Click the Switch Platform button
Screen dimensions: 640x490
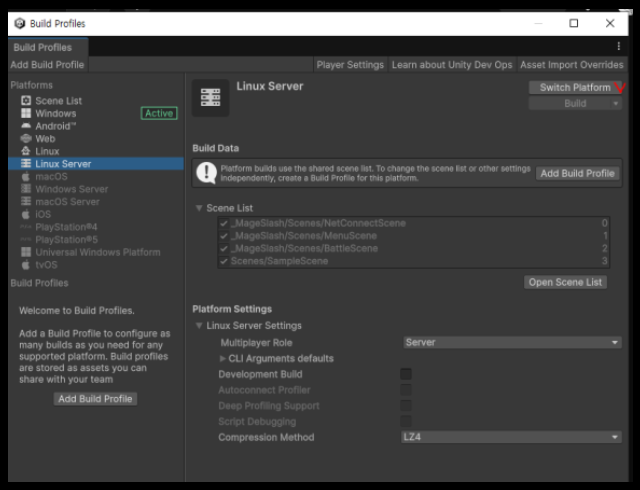[x=576, y=87]
